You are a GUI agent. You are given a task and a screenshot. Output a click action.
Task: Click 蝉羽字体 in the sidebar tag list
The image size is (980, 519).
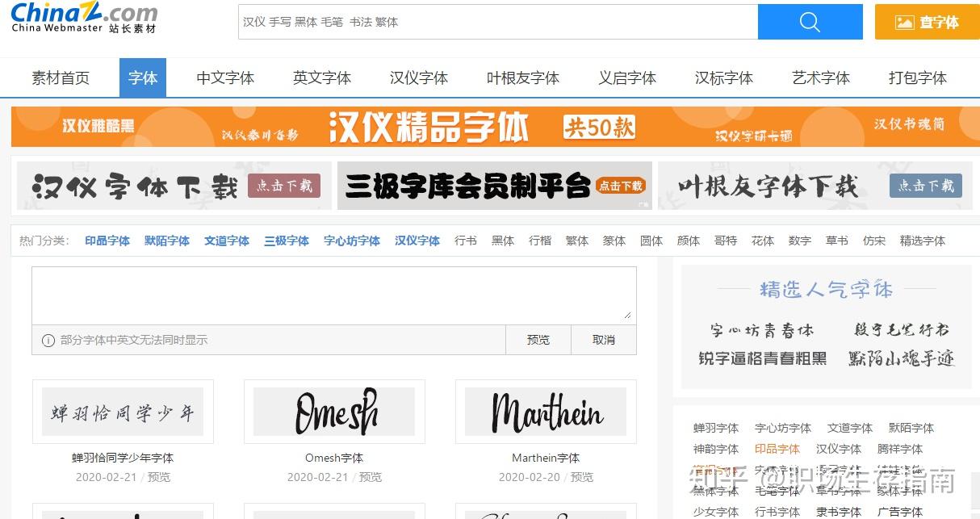[716, 428]
